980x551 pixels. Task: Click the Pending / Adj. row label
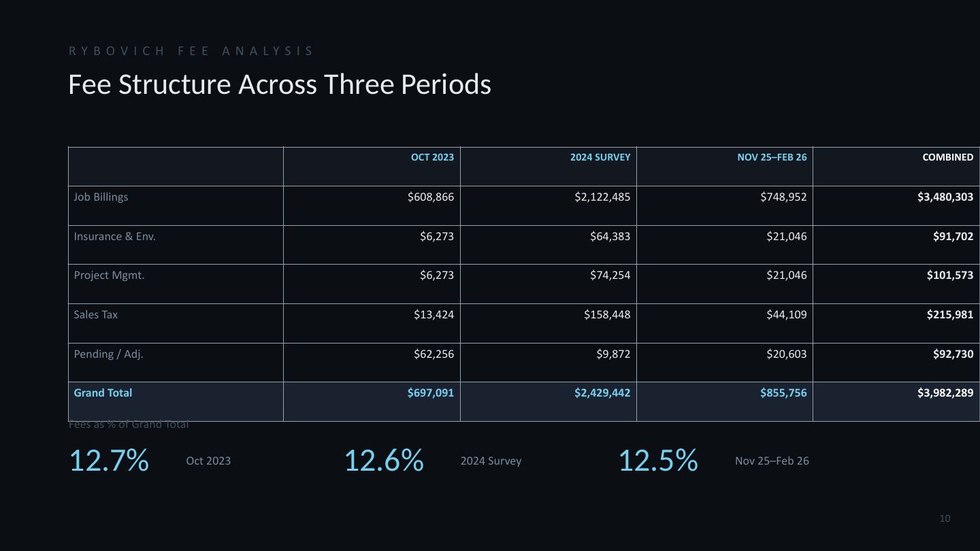click(108, 354)
